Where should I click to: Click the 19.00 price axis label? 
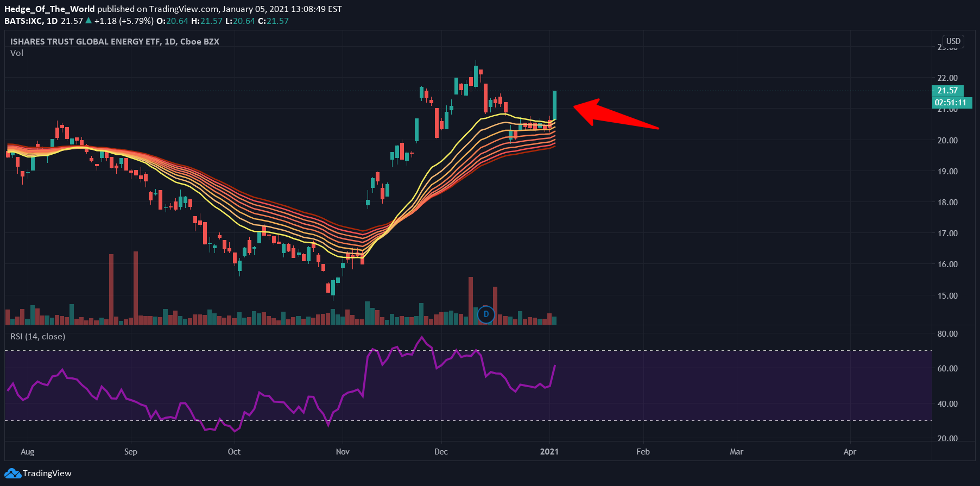(947, 172)
